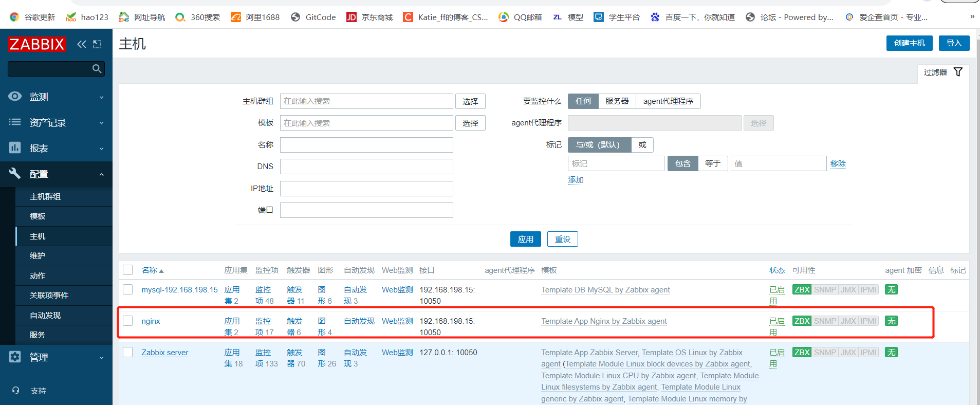The width and height of the screenshot is (980, 405).
Task: Collapse the sidebar with double-arrow icon
Action: 82,44
